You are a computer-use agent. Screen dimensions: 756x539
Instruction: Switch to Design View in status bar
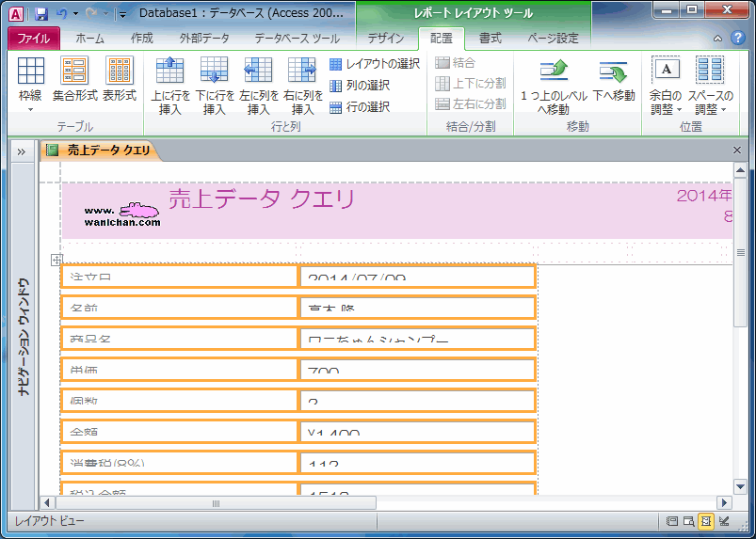coord(724,521)
